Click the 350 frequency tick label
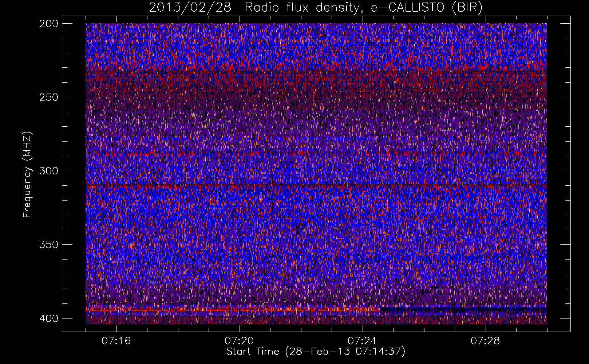Screen dimensions: 589x364 [48, 245]
